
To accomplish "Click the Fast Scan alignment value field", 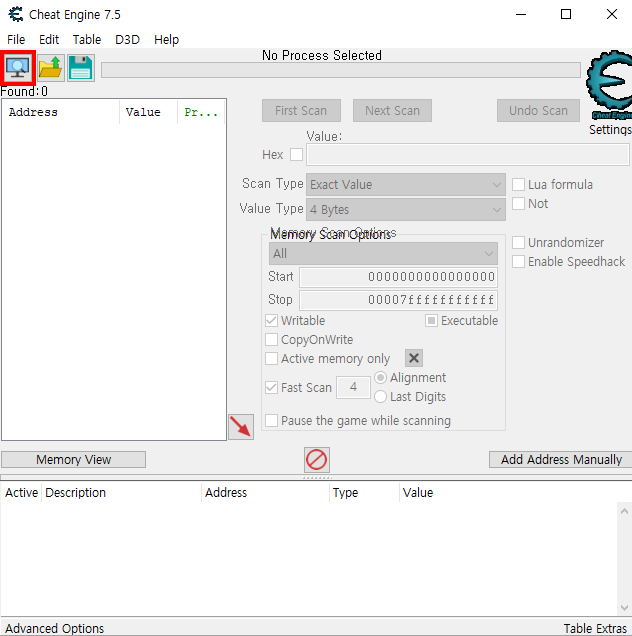I will 353,387.
